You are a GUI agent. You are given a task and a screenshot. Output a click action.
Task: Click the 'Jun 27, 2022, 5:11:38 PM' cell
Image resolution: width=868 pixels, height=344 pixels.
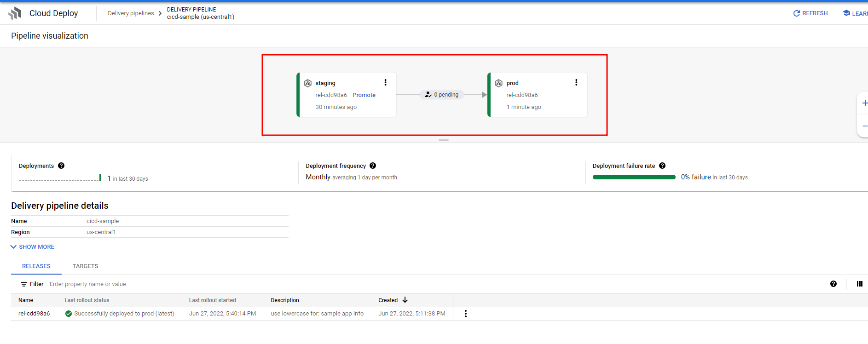(x=412, y=314)
